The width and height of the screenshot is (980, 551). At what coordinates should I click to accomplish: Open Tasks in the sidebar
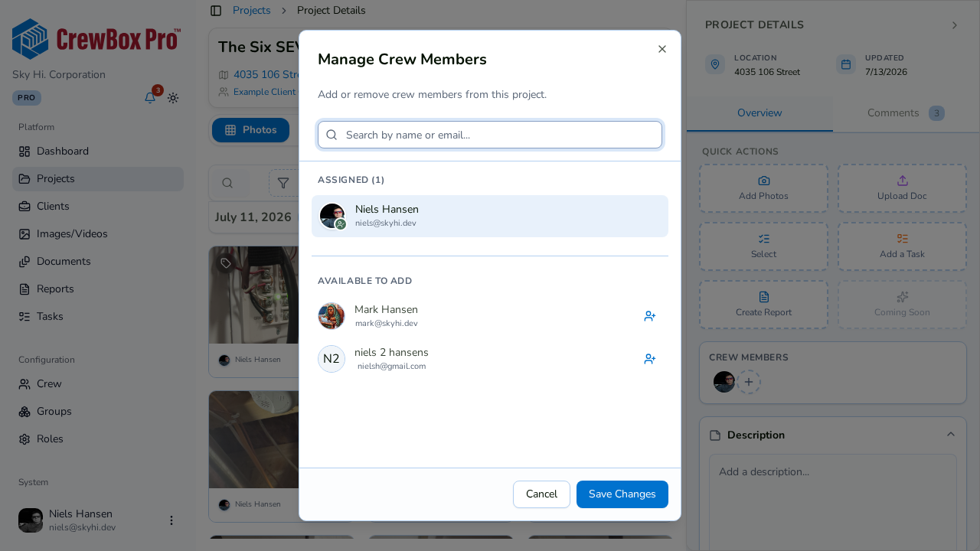pos(98,317)
